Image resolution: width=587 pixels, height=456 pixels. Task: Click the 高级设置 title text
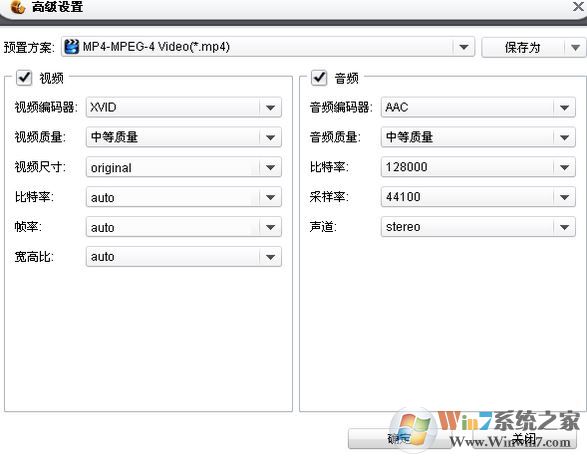point(57,6)
